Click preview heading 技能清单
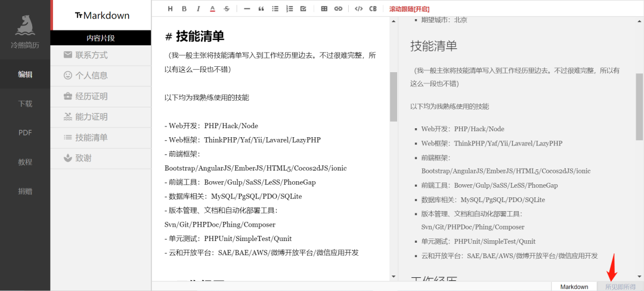The height and width of the screenshot is (291, 644). [x=434, y=46]
